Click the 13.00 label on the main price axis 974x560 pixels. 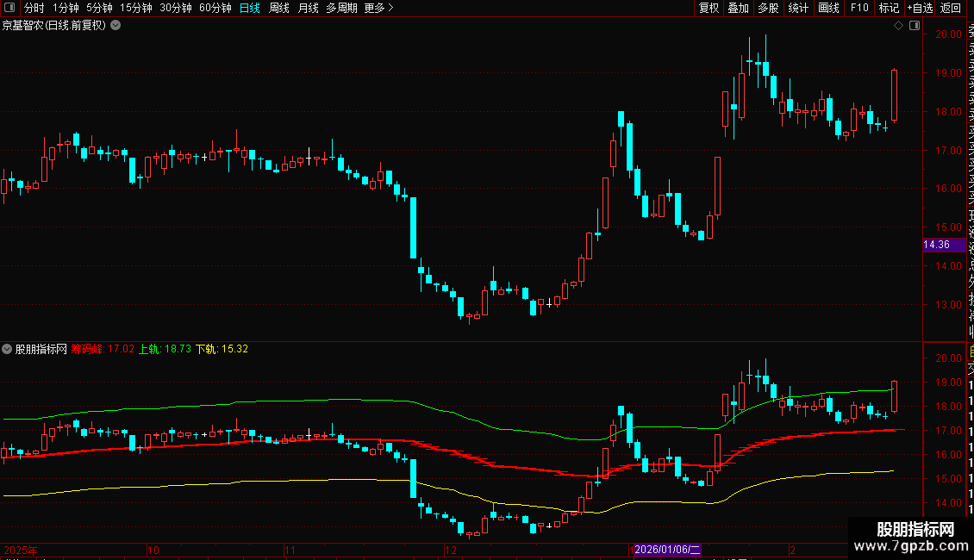[948, 305]
